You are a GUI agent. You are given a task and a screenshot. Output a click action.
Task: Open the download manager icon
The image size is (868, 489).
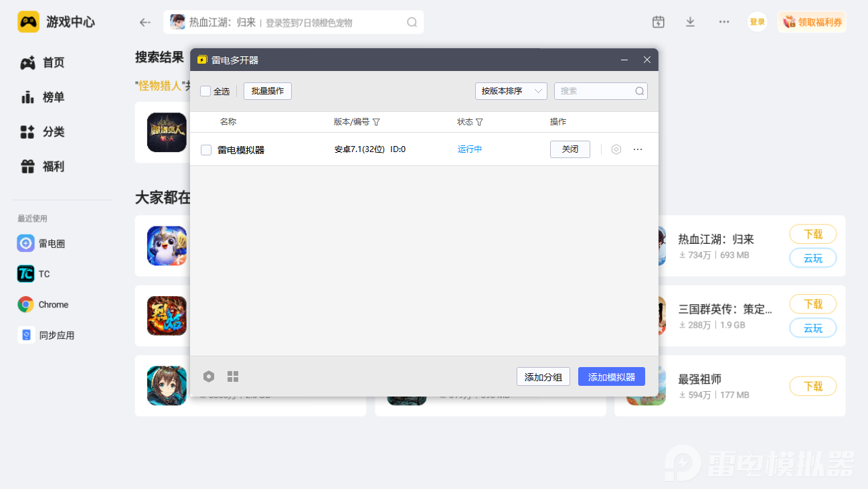click(690, 22)
